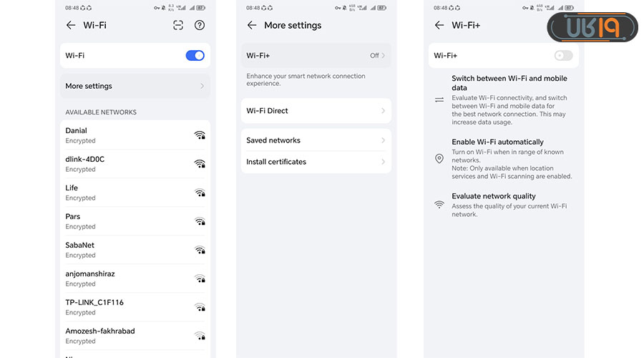Image resolution: width=644 pixels, height=358 pixels.
Task: Enable the Wi-Fi+ toggle switch
Action: (563, 55)
